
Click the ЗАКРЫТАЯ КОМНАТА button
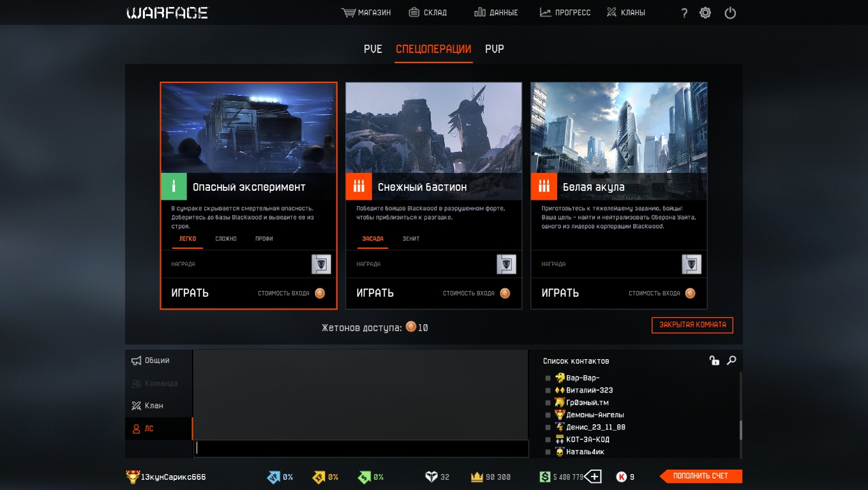coord(692,325)
